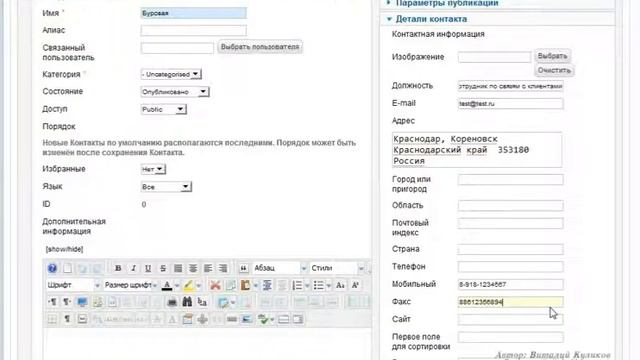Click the New document icon in editor toolbar
This screenshot has width=640, height=360.
(x=67, y=268)
